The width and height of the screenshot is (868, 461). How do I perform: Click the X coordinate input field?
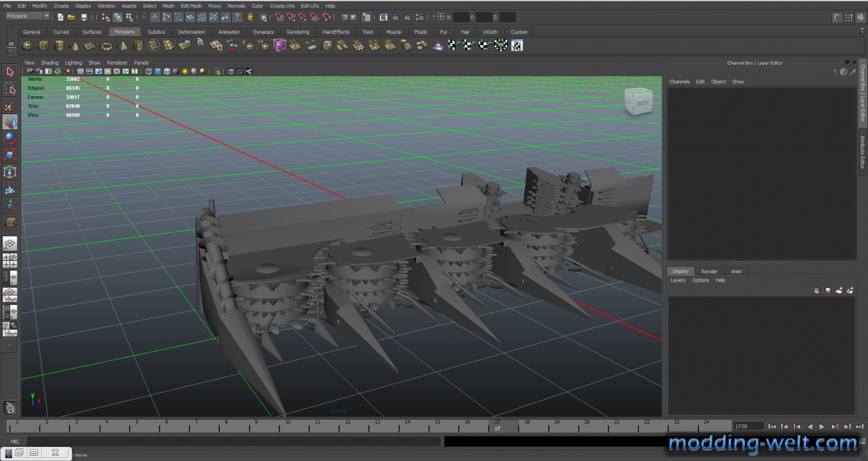[x=461, y=17]
